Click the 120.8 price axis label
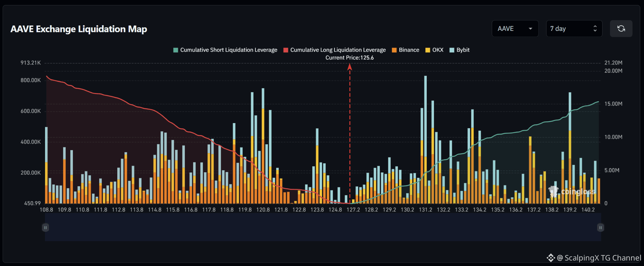The width and height of the screenshot is (644, 266). coord(263,210)
